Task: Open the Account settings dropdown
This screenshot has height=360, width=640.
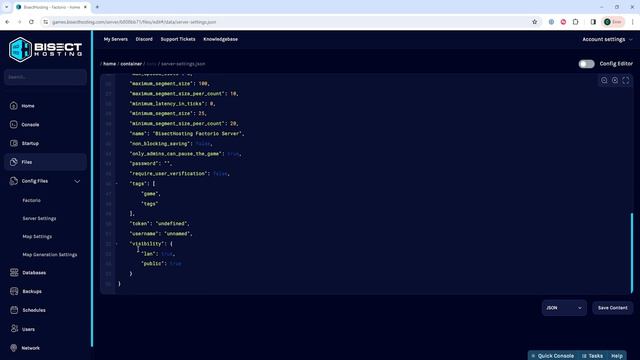Action: tap(607, 40)
